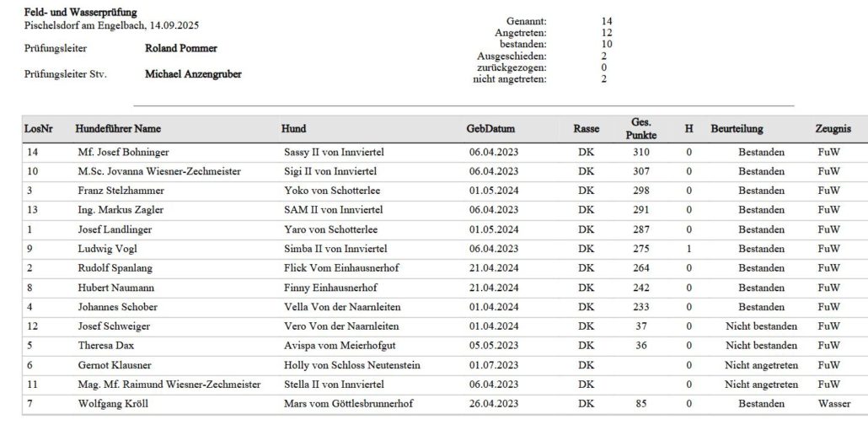The height and width of the screenshot is (425, 868).
Task: Click dog 'Simba II von Innviertel'
Action: [x=335, y=249]
